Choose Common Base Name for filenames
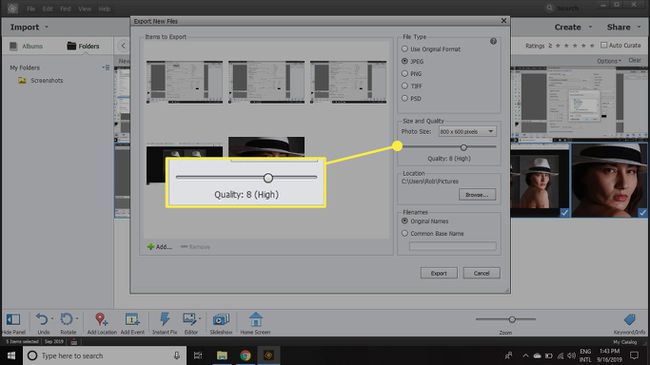The image size is (650, 365). point(405,234)
